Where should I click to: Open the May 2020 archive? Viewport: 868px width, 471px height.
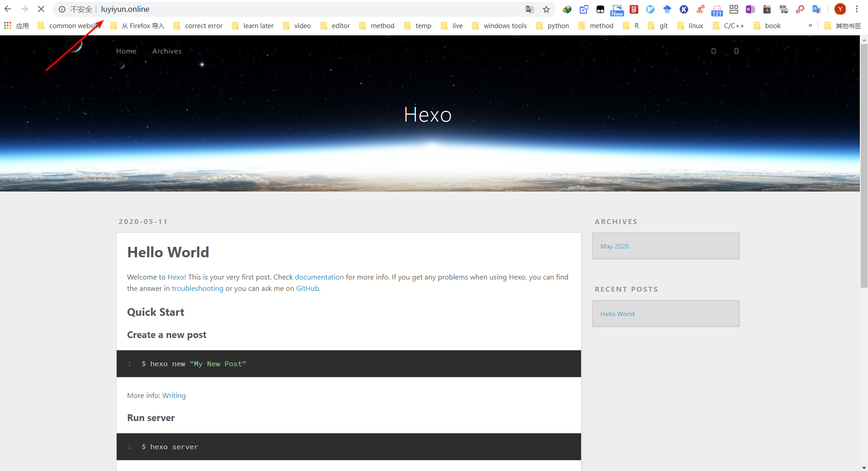click(614, 246)
